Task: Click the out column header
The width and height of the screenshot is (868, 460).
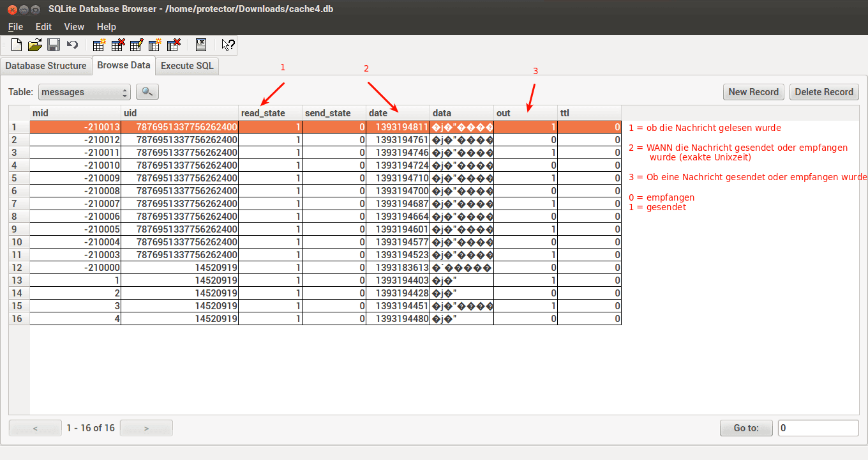Action: point(526,113)
